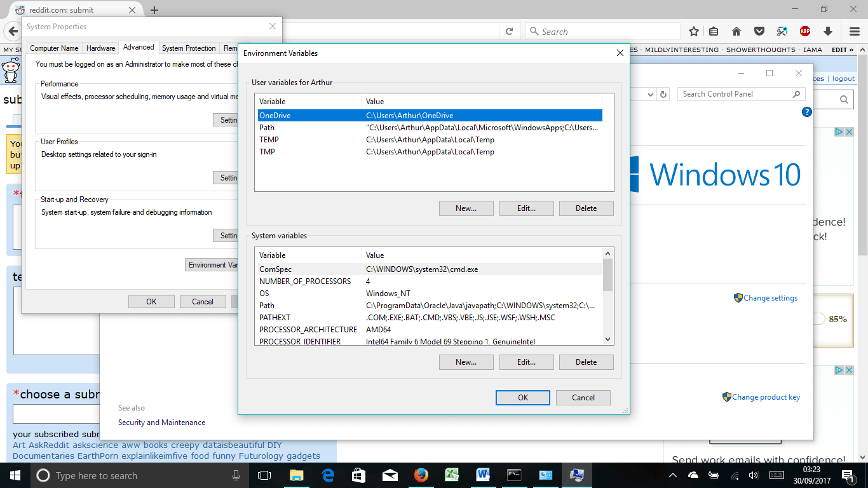868x488 pixels.
Task: Show the Firefox bookmarks list
Action: (x=714, y=31)
